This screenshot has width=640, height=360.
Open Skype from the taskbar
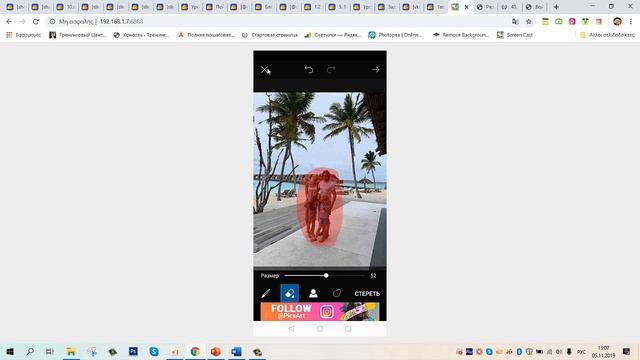154,351
